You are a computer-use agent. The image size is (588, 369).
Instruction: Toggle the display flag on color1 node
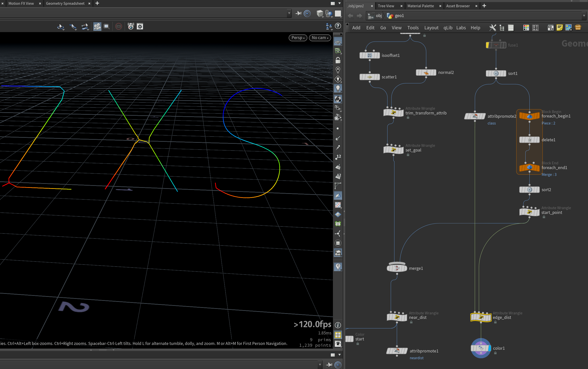pos(489,348)
